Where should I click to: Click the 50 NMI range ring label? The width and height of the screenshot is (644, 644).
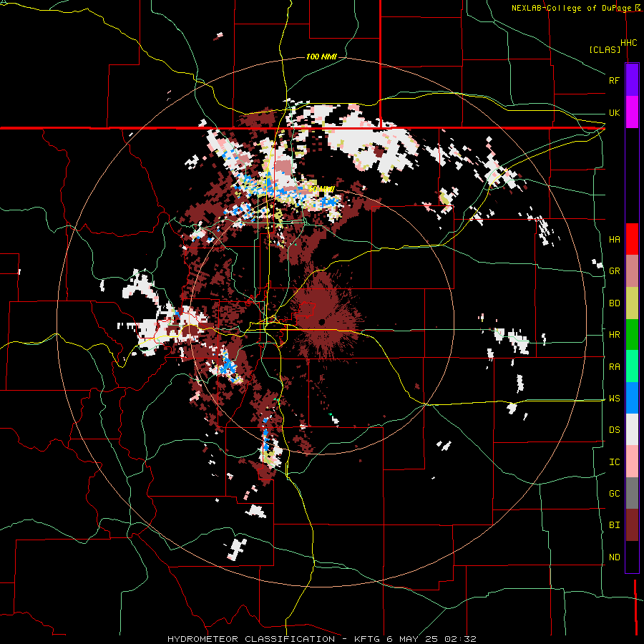pos(321,189)
